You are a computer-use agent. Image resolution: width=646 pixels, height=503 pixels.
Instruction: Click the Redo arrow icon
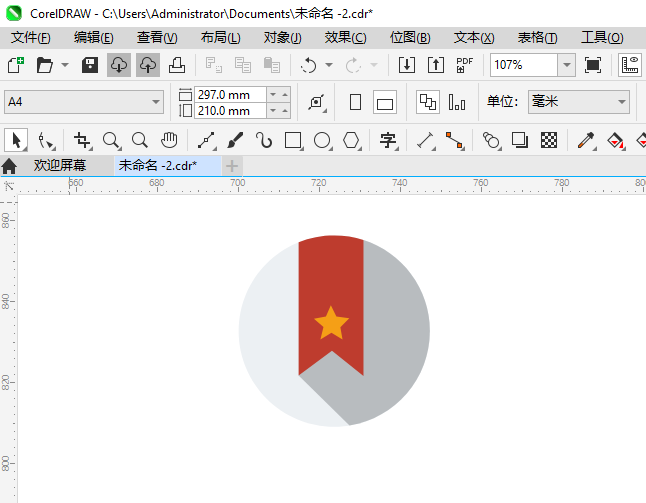[353, 65]
